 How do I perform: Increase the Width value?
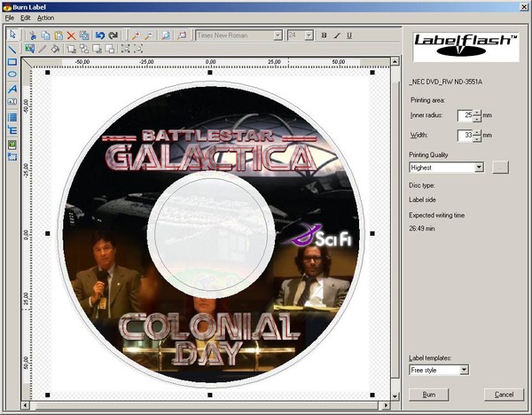pos(477,132)
